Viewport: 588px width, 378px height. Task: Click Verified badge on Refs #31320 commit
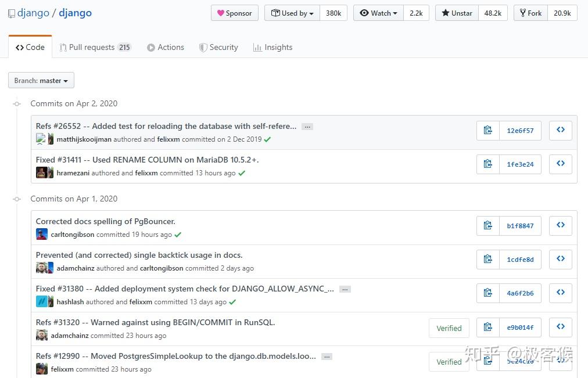(x=449, y=328)
